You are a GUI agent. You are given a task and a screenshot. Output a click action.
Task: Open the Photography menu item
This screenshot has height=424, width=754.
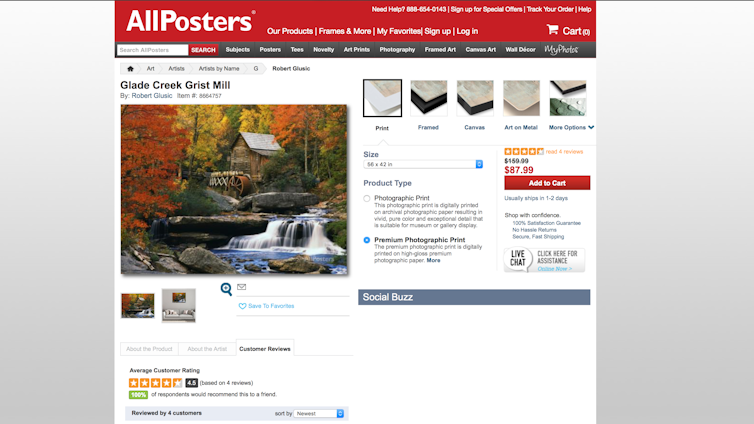tap(397, 50)
